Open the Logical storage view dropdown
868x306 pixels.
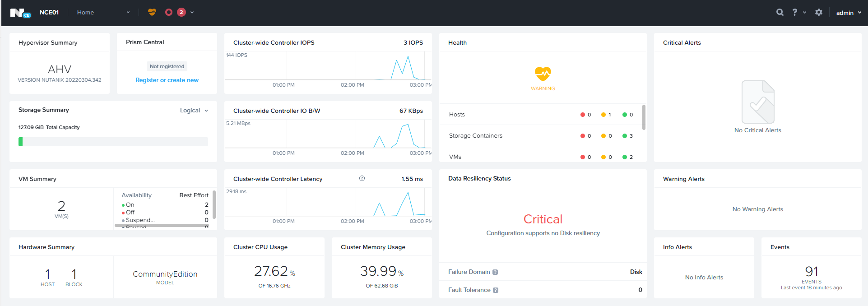tap(194, 111)
